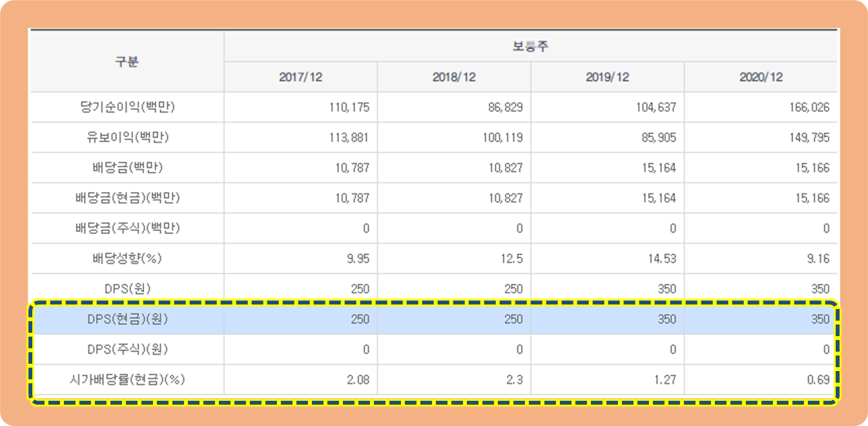Image resolution: width=868 pixels, height=426 pixels.
Task: Click the DPS(원) row label
Action: [x=127, y=289]
